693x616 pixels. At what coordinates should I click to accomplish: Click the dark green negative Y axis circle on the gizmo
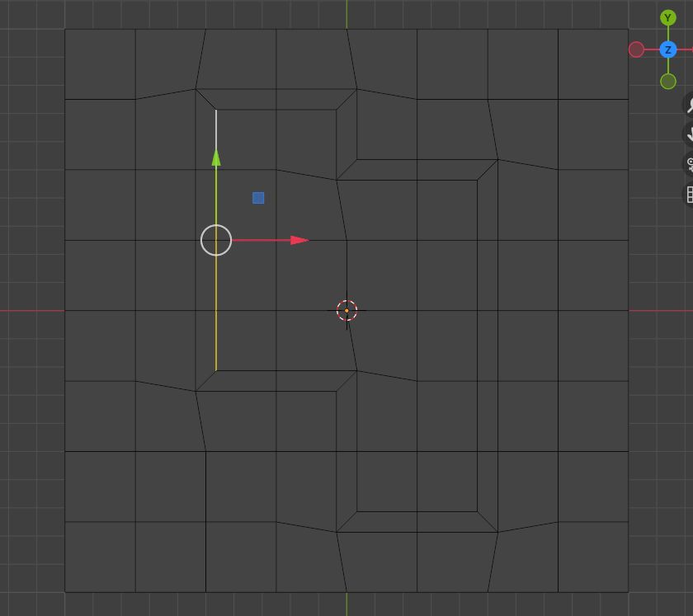pyautogui.click(x=667, y=82)
